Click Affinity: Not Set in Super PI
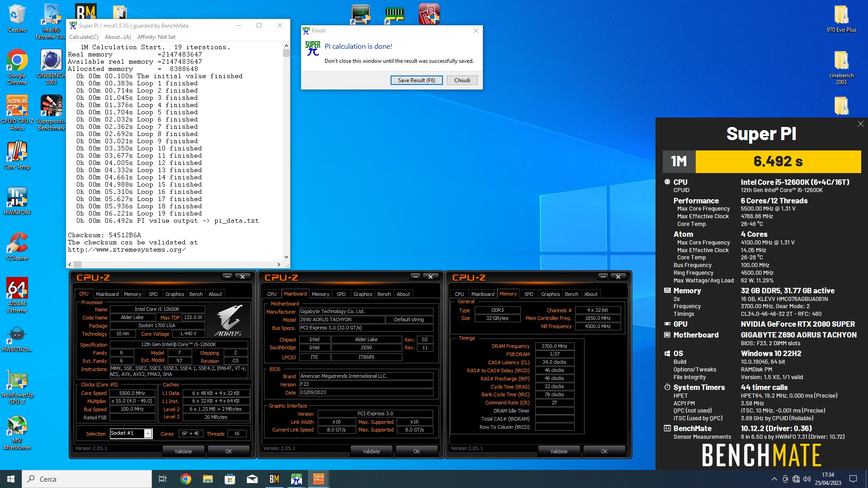The height and width of the screenshot is (488, 868). point(156,37)
